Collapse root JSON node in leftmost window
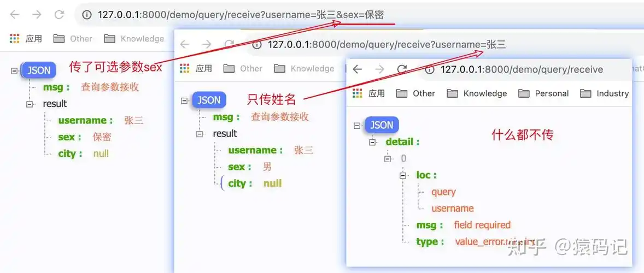Screen dimensions: 644x273 14,70
